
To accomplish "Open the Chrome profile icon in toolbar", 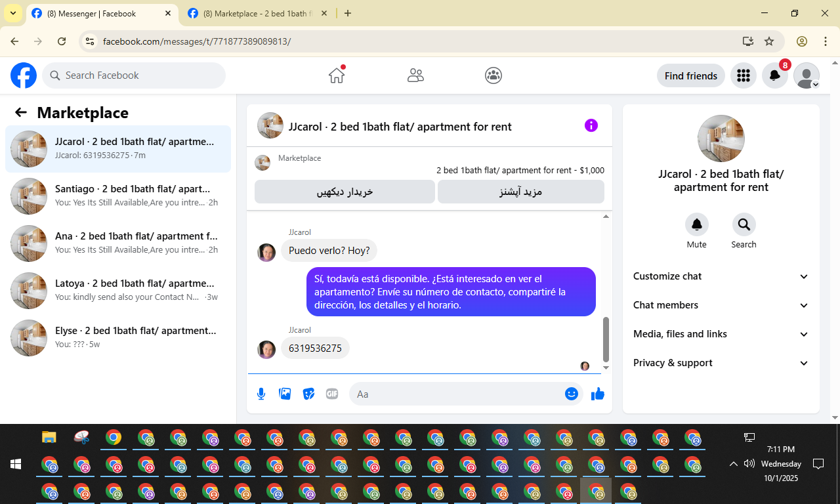I will click(x=802, y=41).
